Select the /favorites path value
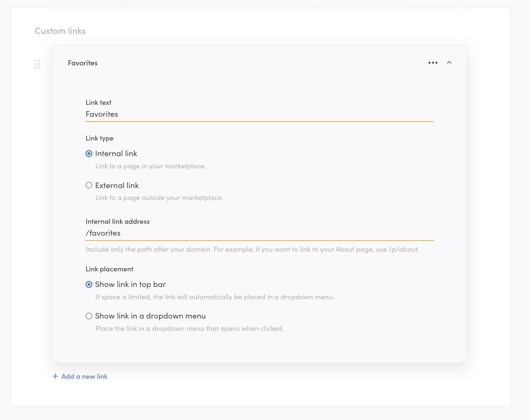Image resolution: width=530 pixels, height=420 pixels. coord(103,233)
